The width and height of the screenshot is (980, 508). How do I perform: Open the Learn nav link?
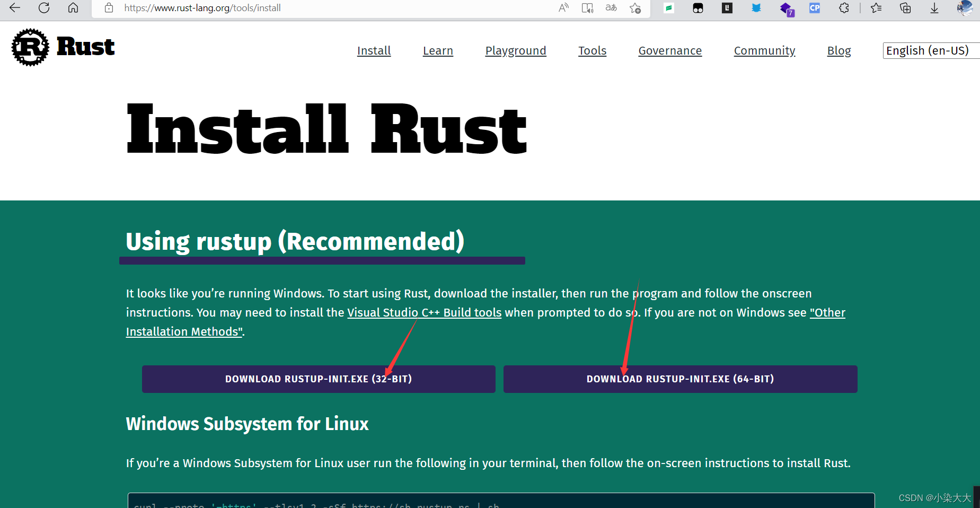click(438, 51)
